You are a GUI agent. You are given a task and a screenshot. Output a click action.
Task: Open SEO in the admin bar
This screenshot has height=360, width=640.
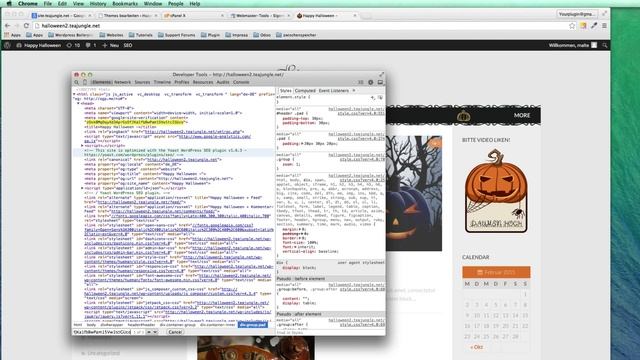click(x=128, y=45)
